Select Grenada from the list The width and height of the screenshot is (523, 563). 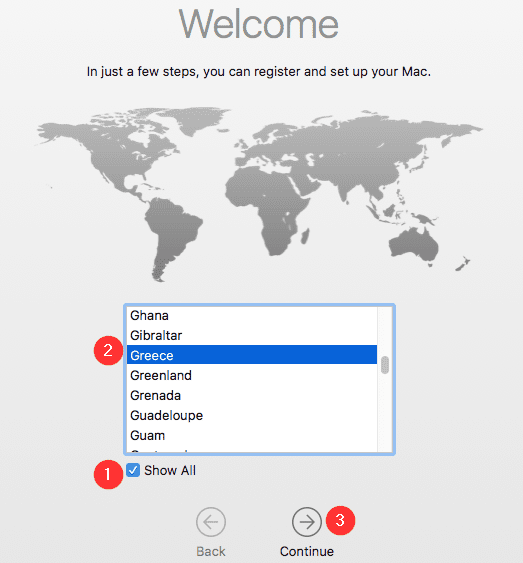coord(252,395)
